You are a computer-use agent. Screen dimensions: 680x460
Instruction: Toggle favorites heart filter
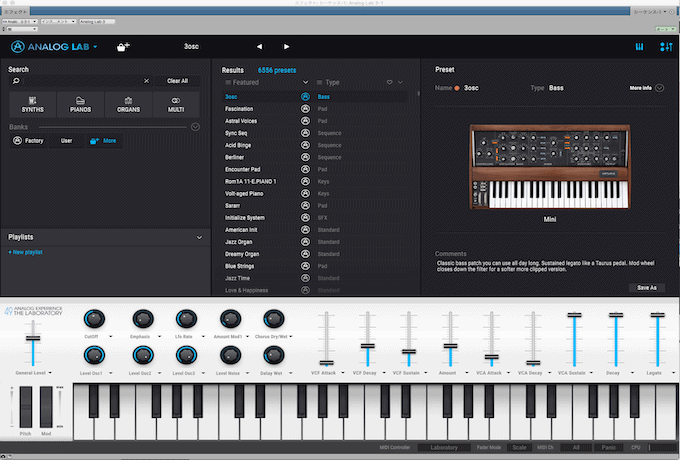[x=389, y=82]
